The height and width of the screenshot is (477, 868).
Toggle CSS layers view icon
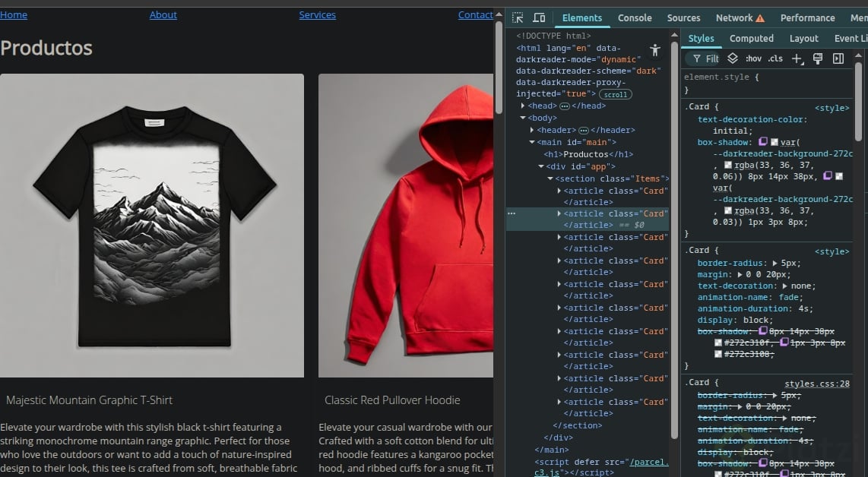[x=733, y=58]
